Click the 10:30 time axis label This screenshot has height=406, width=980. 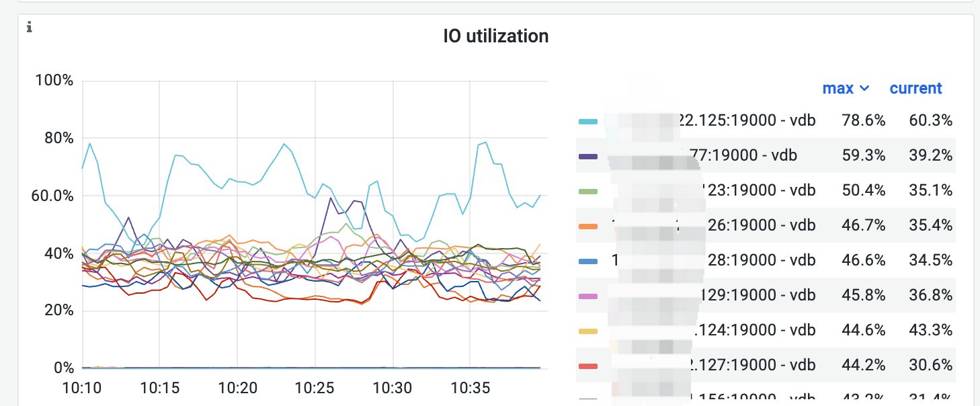[393, 389]
